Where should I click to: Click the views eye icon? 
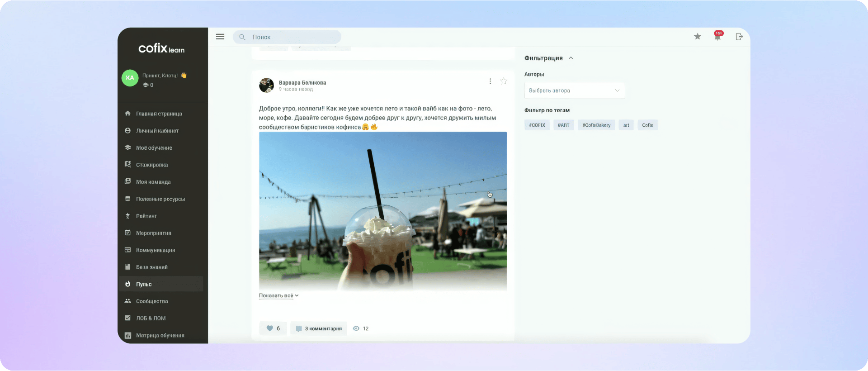(356, 328)
